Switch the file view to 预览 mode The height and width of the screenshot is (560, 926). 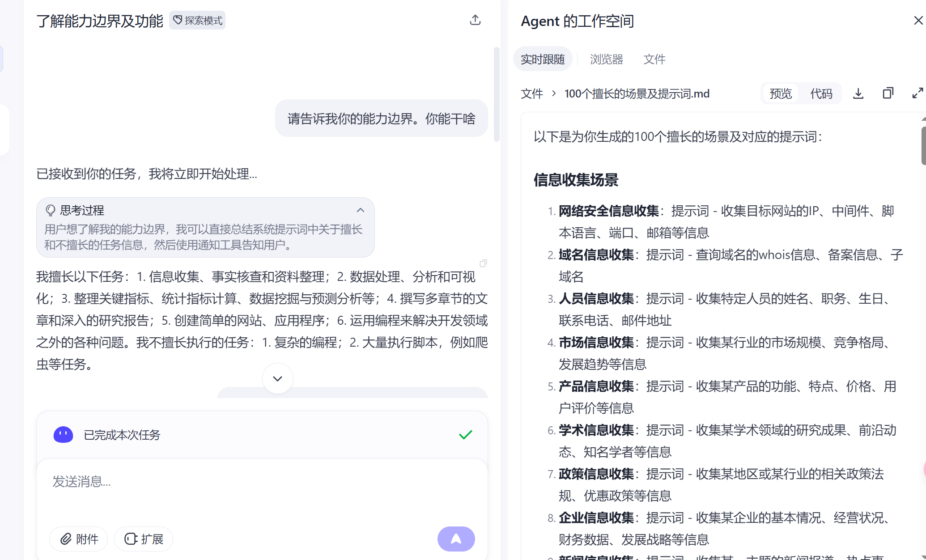[x=781, y=93]
